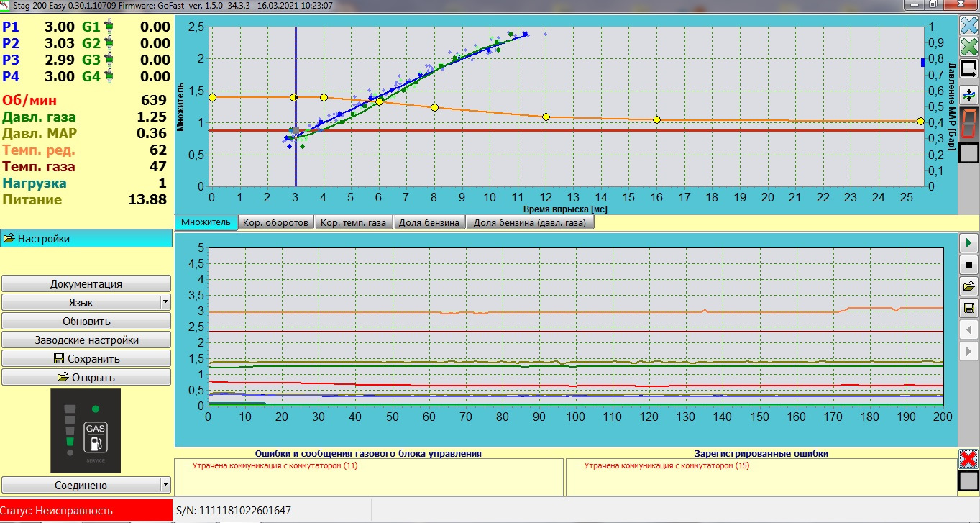Select the yellow multiplier point at 8 ms
The image size is (980, 523).
434,108
